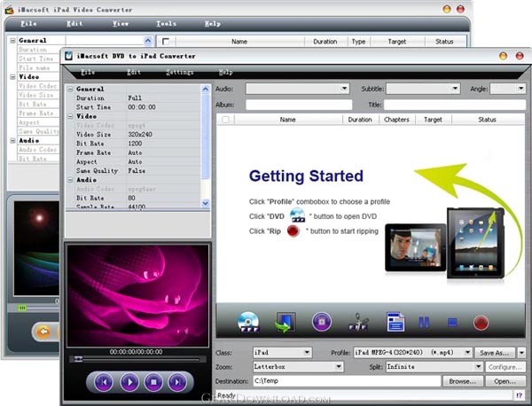This screenshot has width=532, height=406.
Task: Open the Tools menu in Video Converter
Action: (x=167, y=24)
